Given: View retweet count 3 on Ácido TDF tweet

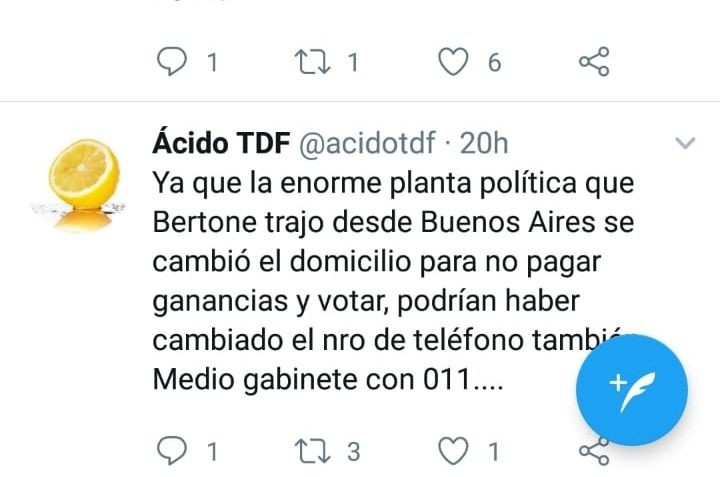Looking at the screenshot, I should click(x=353, y=452).
